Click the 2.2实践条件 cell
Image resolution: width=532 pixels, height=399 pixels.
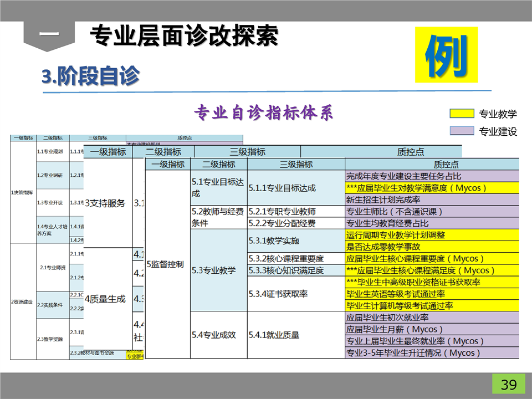(53, 305)
